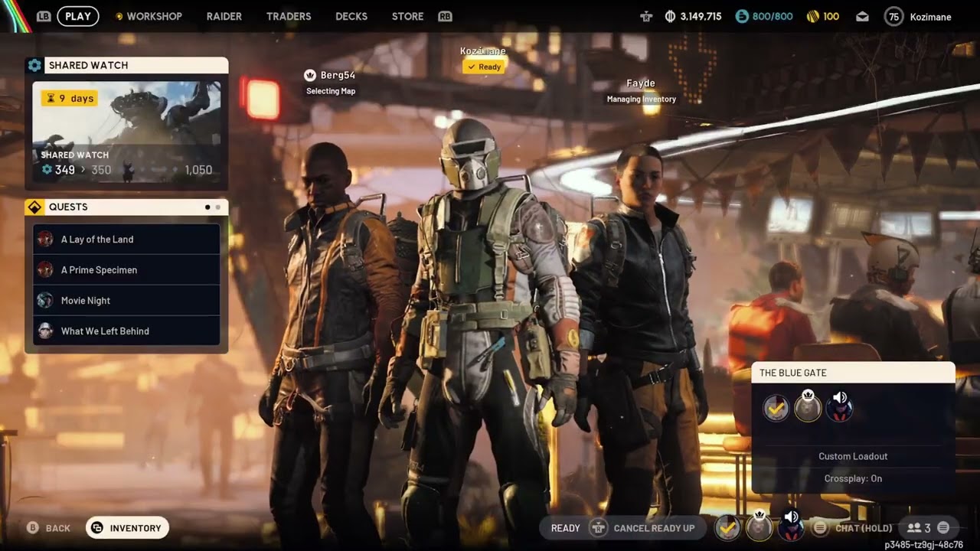Open the Movie Night quest

(x=126, y=301)
